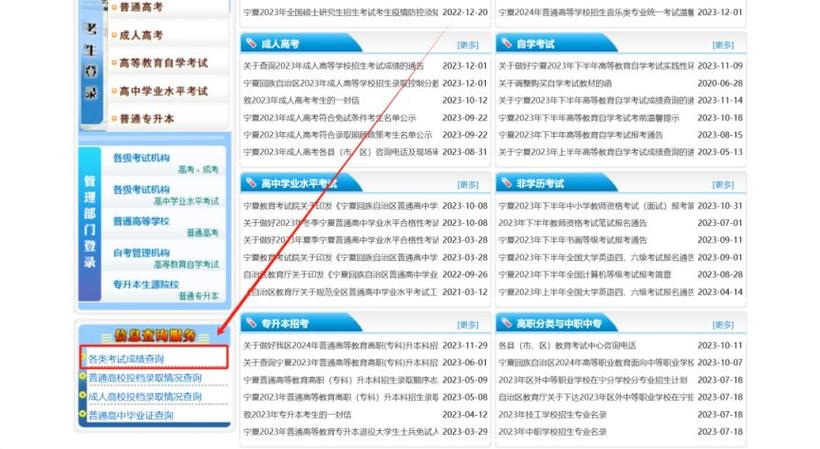The height and width of the screenshot is (449, 820).
Task: Click the 2023-11-29 date in 专升本招考 list
Action: coord(465,346)
